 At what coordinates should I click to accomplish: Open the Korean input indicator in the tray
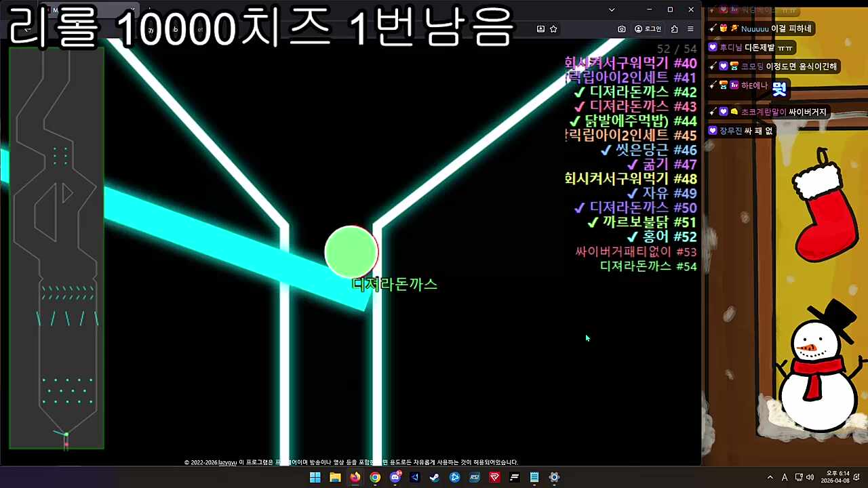tap(785, 477)
